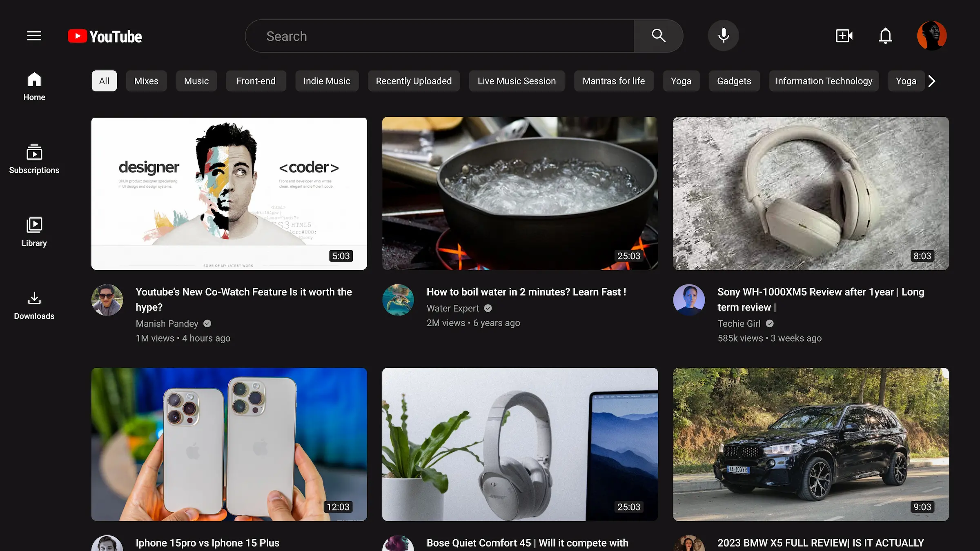The height and width of the screenshot is (551, 980).
Task: Open the notifications bell
Action: pyautogui.click(x=885, y=36)
